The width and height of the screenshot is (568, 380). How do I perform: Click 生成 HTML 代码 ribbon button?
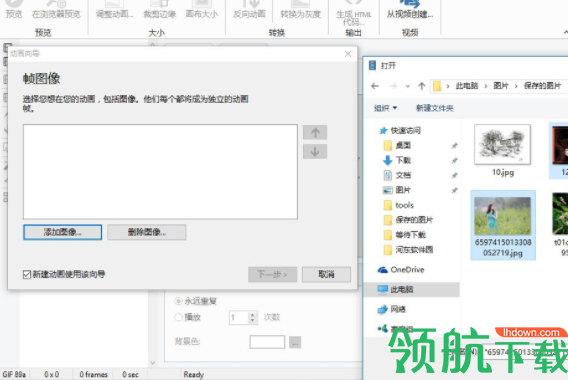(x=354, y=14)
